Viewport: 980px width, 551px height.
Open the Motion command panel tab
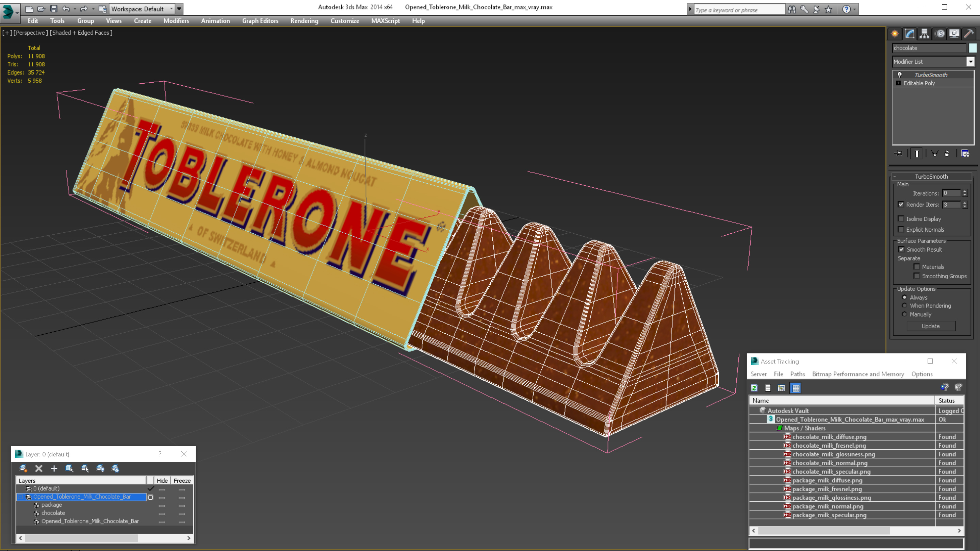[x=940, y=33]
